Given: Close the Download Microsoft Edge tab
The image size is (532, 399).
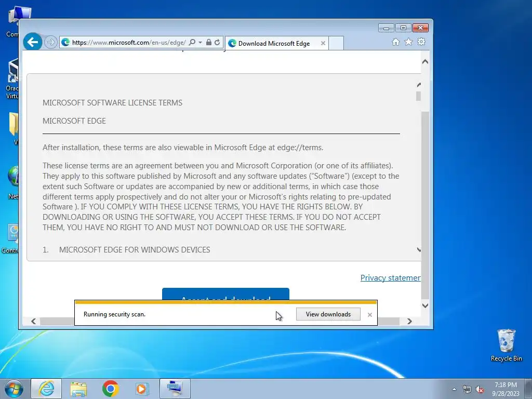Looking at the screenshot, I should [x=323, y=44].
